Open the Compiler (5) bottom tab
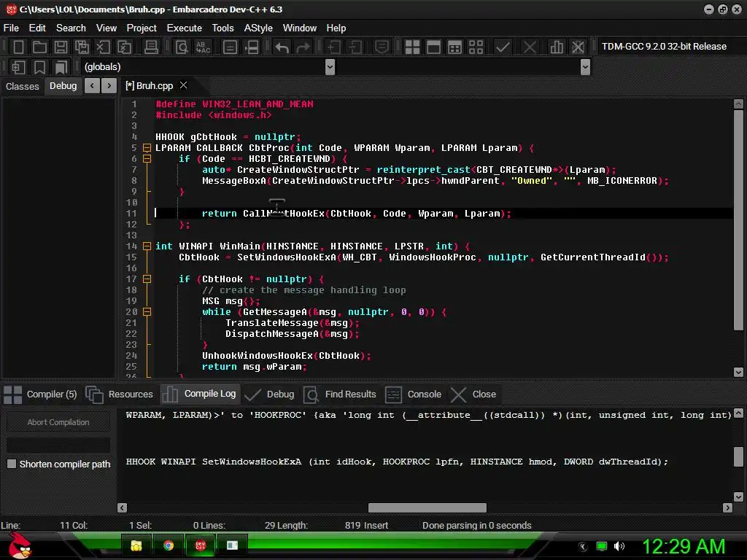Viewport: 747px width, 560px height. pos(41,394)
